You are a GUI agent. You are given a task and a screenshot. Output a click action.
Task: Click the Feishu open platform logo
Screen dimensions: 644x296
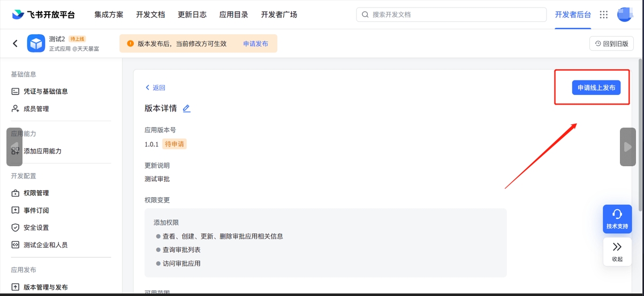click(x=44, y=14)
